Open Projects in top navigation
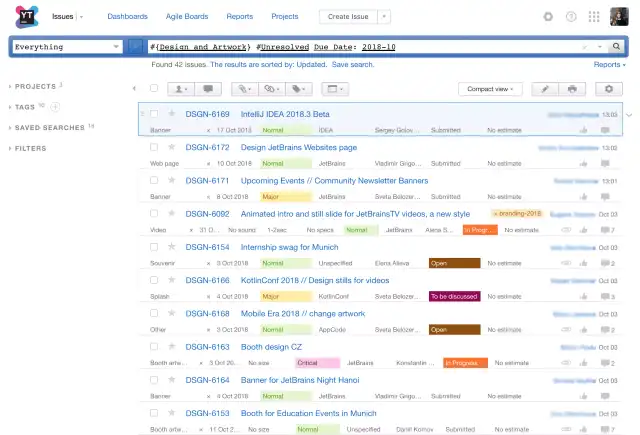 coord(285,17)
